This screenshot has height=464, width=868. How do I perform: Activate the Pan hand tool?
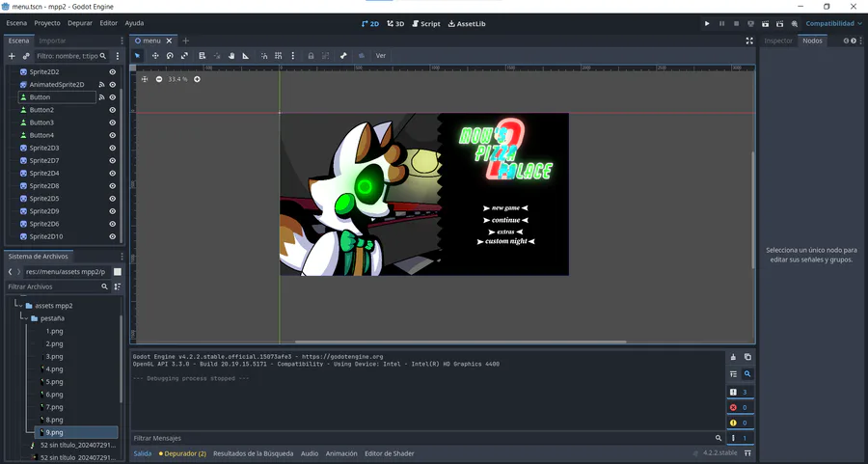231,55
